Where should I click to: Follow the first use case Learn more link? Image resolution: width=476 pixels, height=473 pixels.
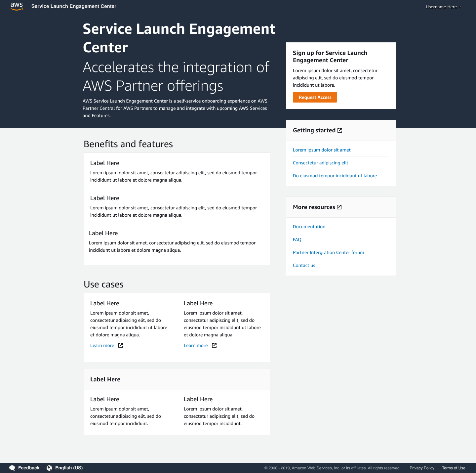click(x=102, y=345)
